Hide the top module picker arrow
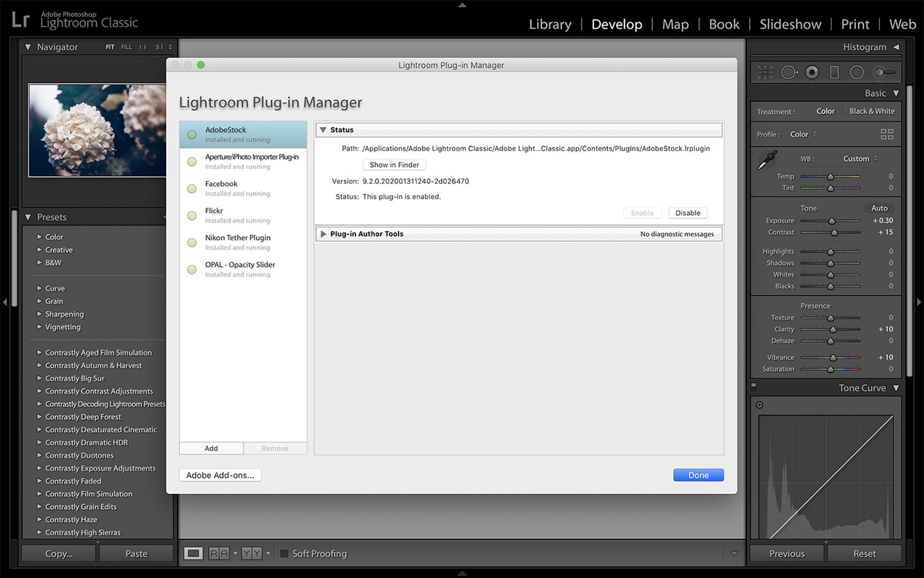 tap(462, 4)
